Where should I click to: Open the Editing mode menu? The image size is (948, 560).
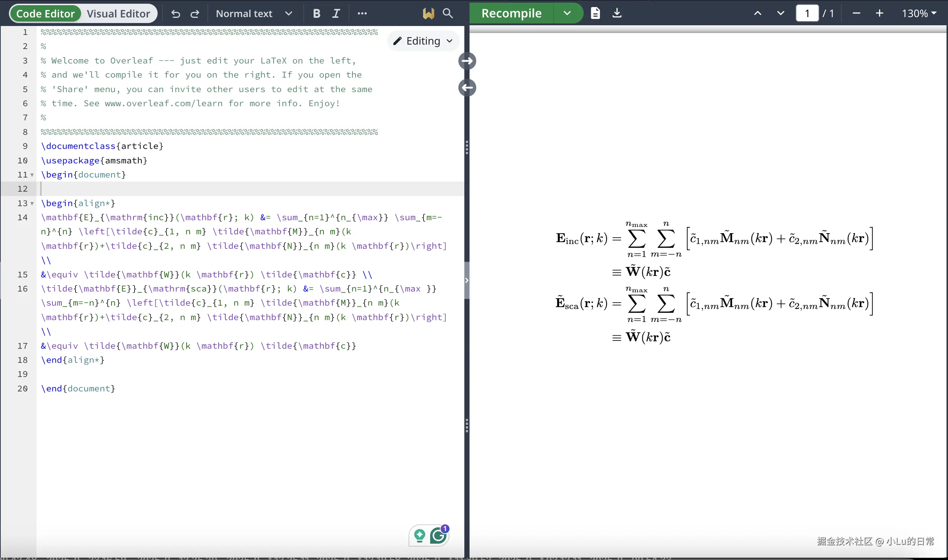tap(423, 41)
